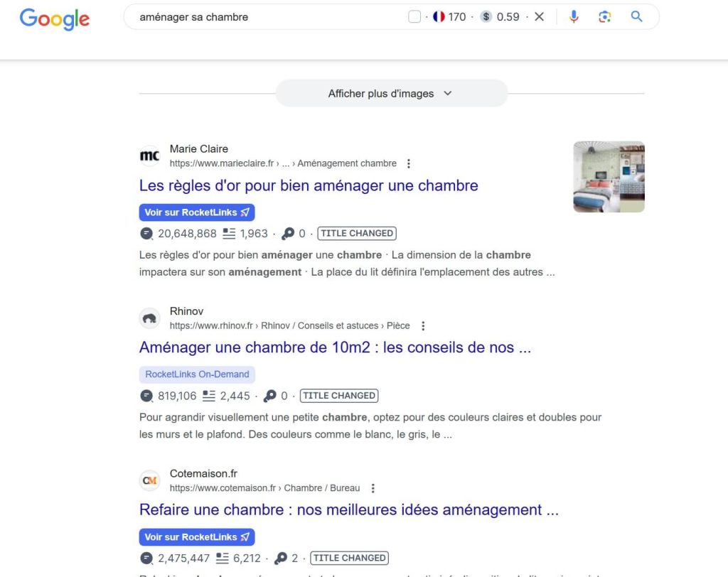Click the Marie Claire favicon
The height and width of the screenshot is (577, 728).
[x=149, y=156]
